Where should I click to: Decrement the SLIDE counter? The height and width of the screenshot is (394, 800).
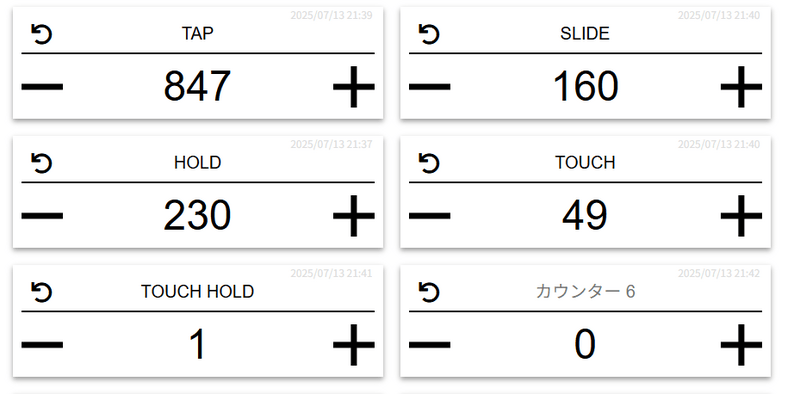430,86
